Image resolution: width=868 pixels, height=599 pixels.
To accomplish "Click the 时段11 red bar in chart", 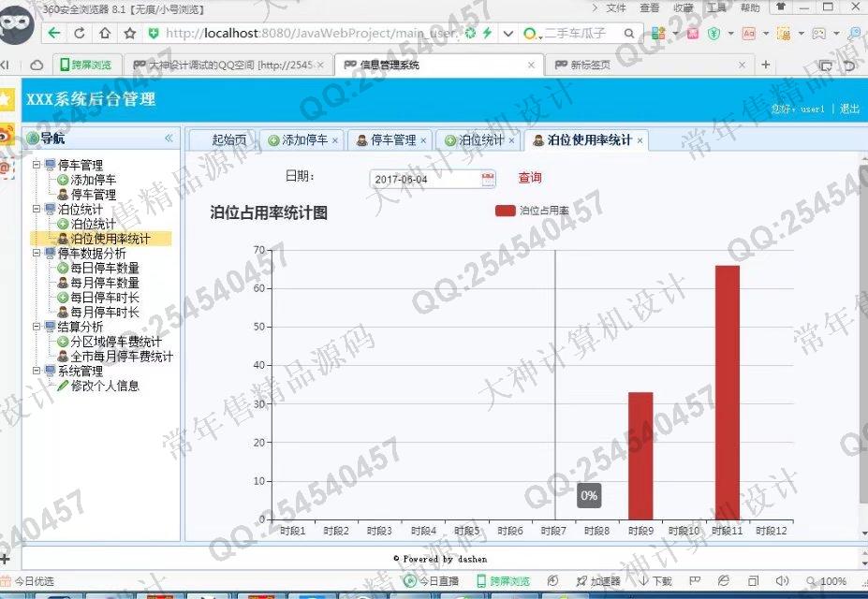I will pos(728,392).
